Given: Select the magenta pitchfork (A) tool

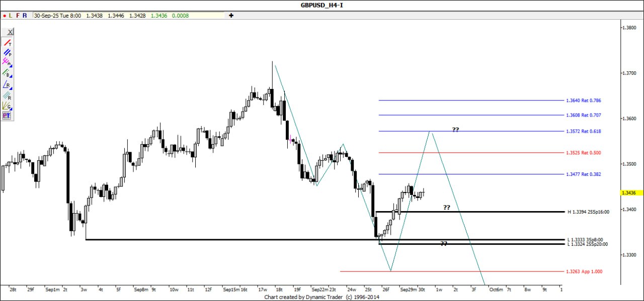Looking at the screenshot, I should tap(7, 62).
